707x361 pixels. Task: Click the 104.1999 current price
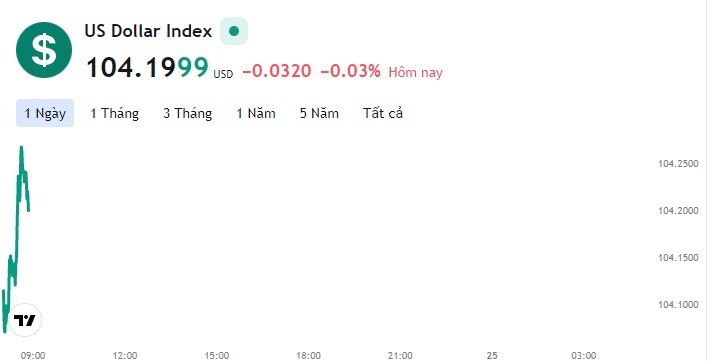tap(147, 67)
